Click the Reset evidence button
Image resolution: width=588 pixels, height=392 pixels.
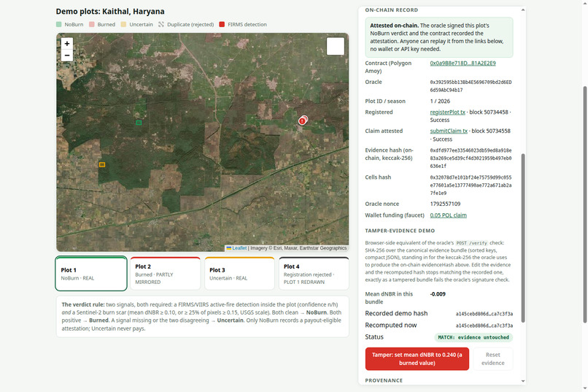492,359
